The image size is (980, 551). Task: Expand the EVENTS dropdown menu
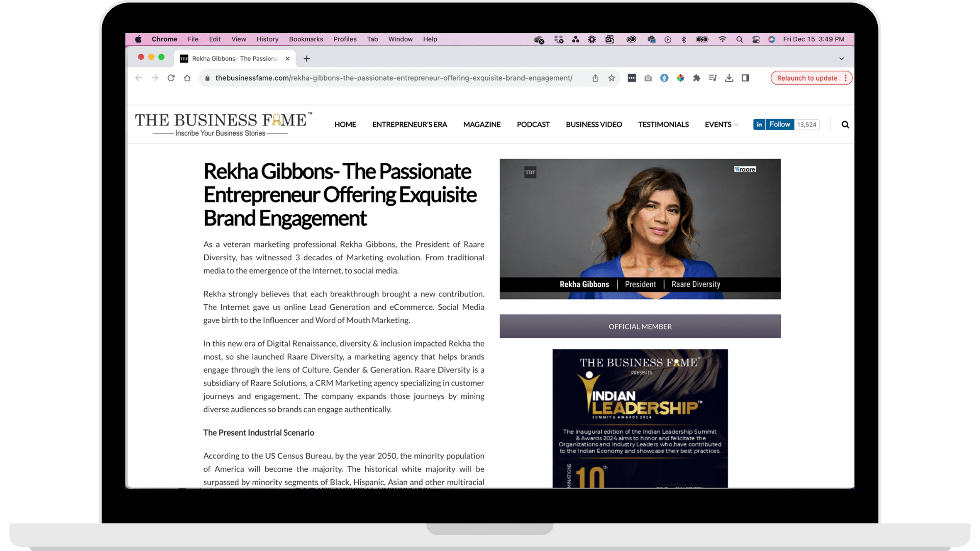(x=721, y=124)
